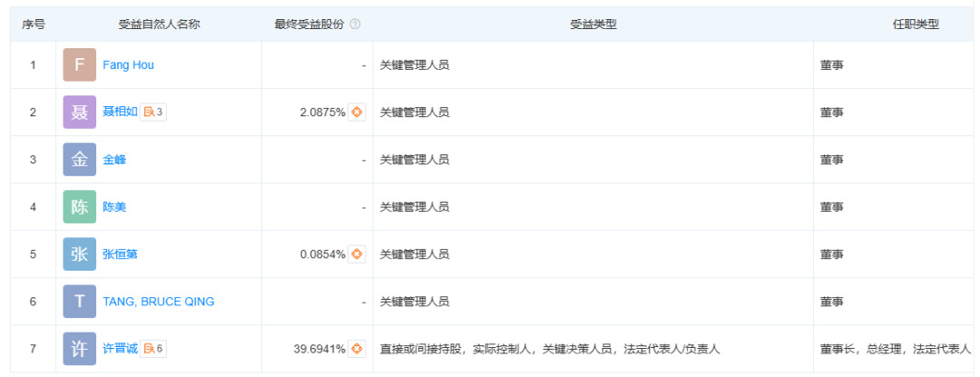Open the 陈美 name link

(115, 207)
